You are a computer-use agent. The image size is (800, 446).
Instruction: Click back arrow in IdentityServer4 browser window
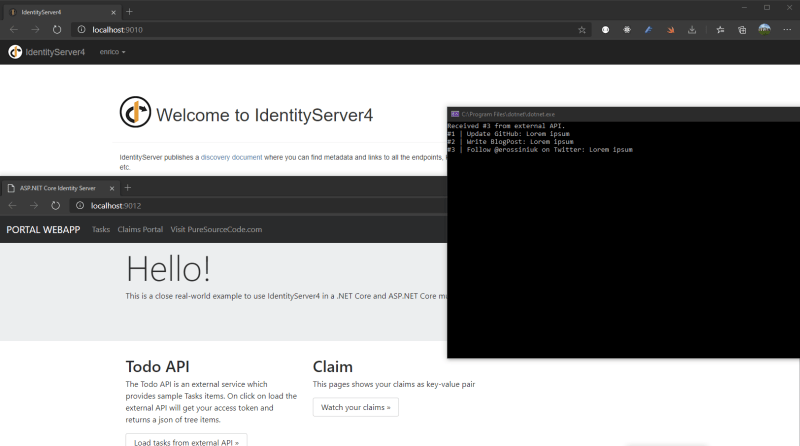click(14, 30)
